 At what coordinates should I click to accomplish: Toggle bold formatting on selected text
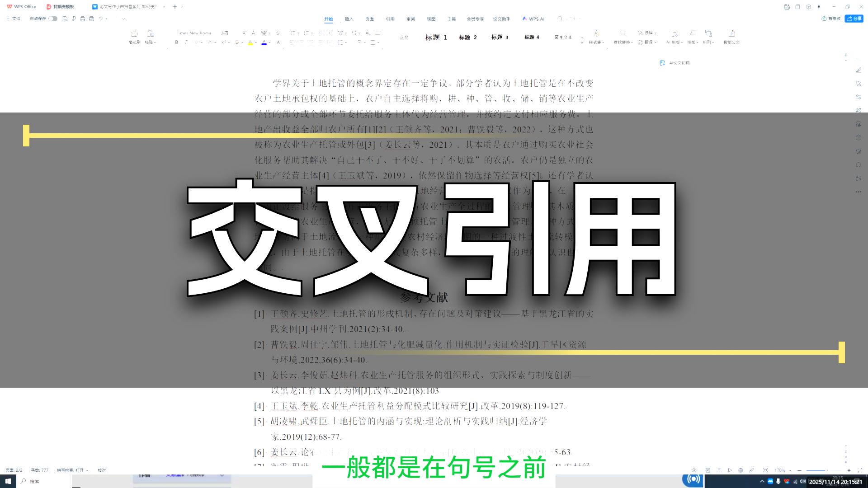coord(177,42)
